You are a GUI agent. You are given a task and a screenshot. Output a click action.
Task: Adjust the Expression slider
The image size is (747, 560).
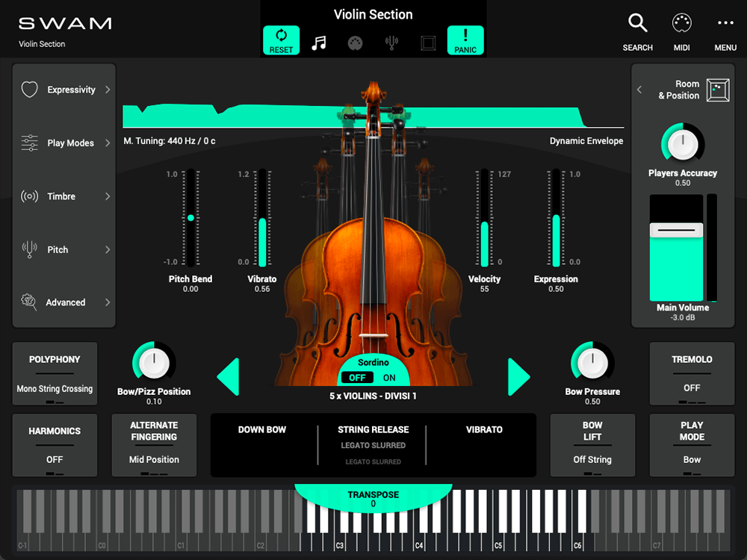[x=556, y=217]
